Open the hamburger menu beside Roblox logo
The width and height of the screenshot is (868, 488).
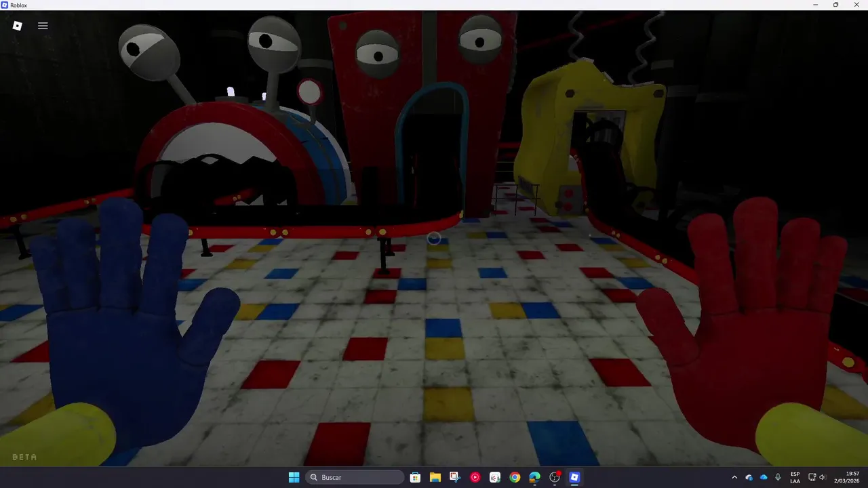click(43, 26)
